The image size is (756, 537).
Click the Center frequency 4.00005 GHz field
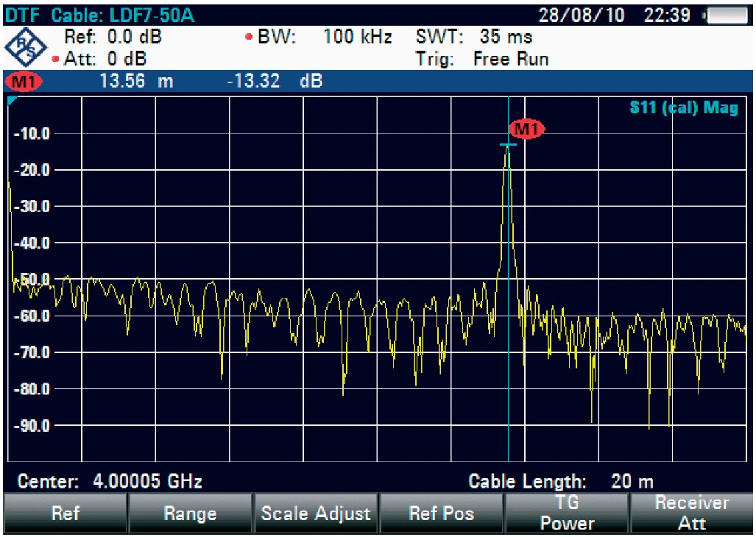tap(110, 483)
